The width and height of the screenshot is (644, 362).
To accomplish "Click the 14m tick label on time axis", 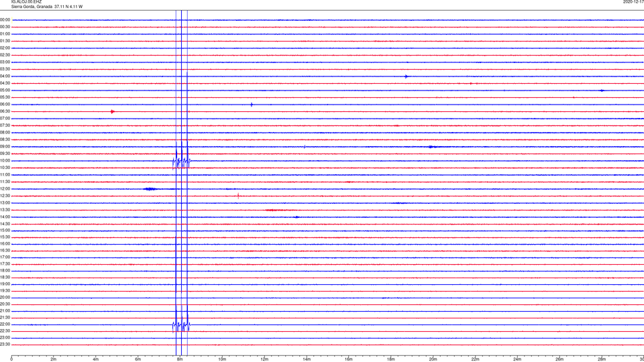I will click(x=307, y=359).
